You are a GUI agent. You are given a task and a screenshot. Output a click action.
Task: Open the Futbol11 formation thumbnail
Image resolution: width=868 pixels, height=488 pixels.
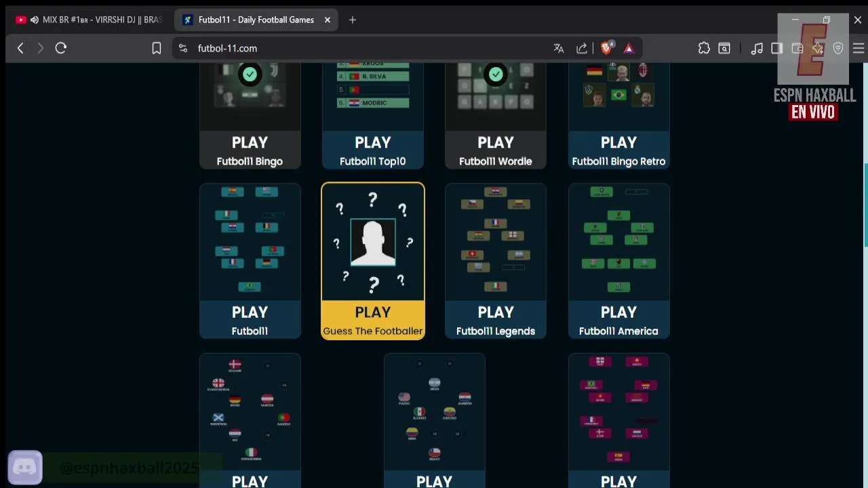click(x=250, y=242)
